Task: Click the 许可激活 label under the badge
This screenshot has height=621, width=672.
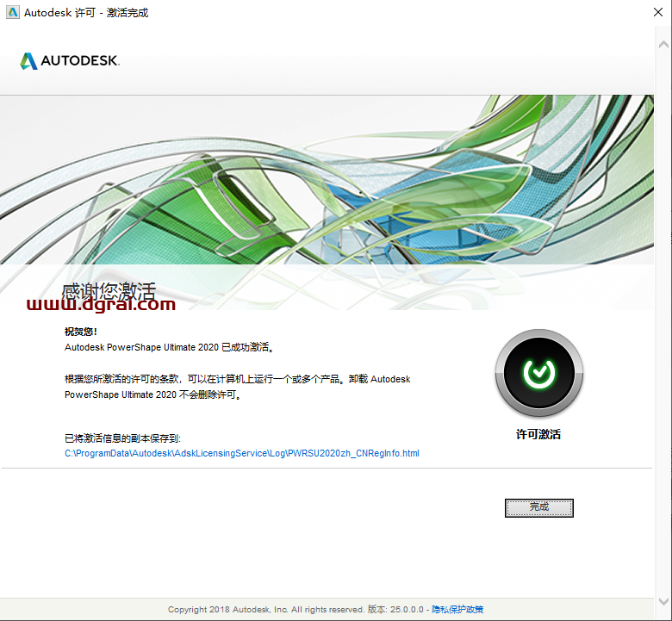Action: pyautogui.click(x=538, y=434)
